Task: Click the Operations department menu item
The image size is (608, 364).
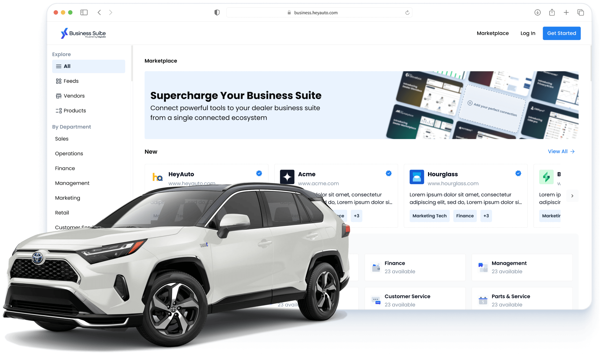Action: [x=69, y=153]
